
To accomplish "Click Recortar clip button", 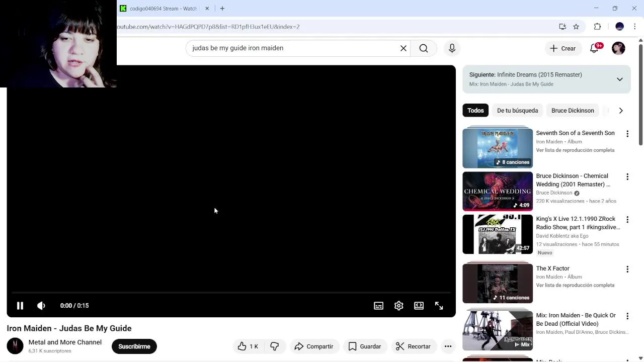I will [413, 346].
